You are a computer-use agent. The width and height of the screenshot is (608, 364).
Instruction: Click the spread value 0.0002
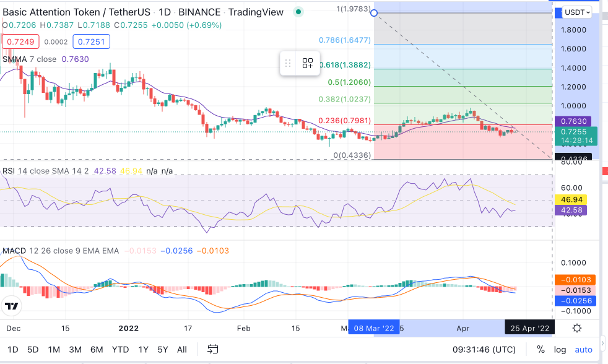click(56, 42)
